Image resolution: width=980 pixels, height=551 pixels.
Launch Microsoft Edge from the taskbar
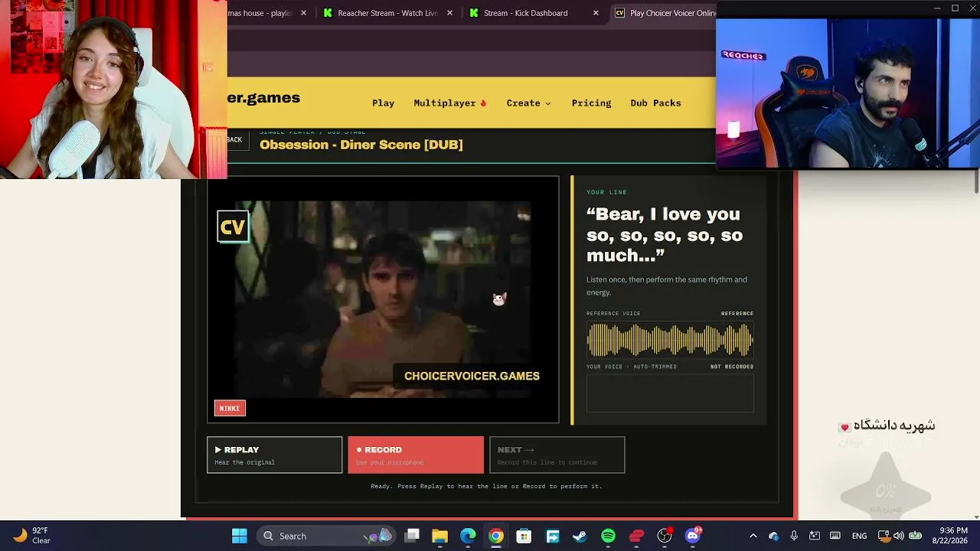(x=468, y=536)
